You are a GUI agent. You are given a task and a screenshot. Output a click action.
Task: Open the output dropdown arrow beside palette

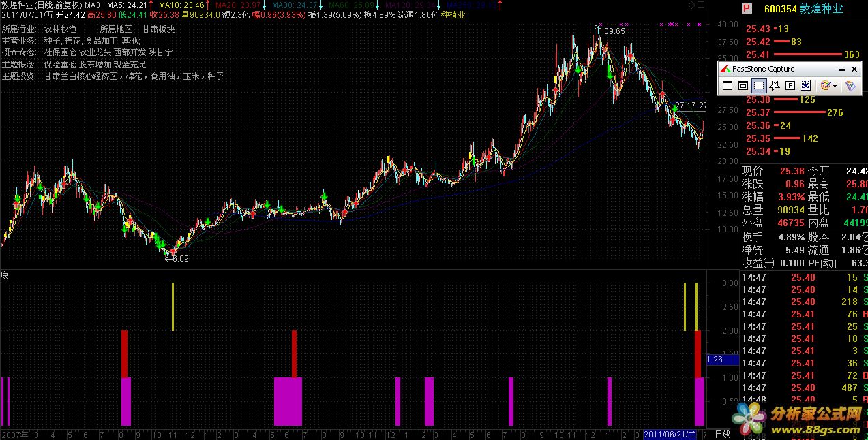tap(835, 86)
